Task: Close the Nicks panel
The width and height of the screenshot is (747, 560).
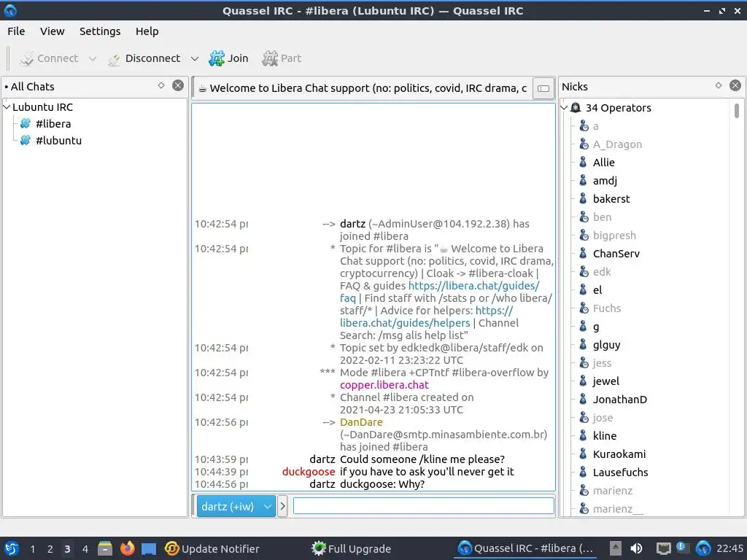Action: 735,86
